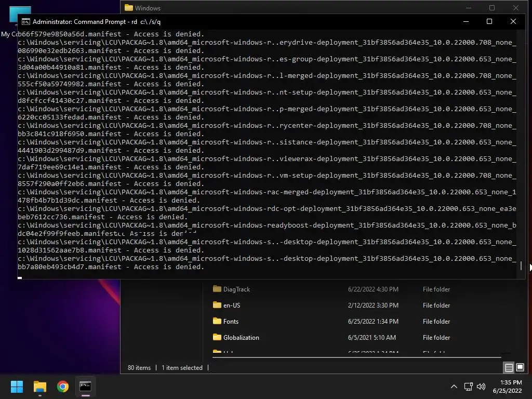Image resolution: width=532 pixels, height=399 pixels.
Task: Click the 1 item selected status
Action: click(x=182, y=368)
